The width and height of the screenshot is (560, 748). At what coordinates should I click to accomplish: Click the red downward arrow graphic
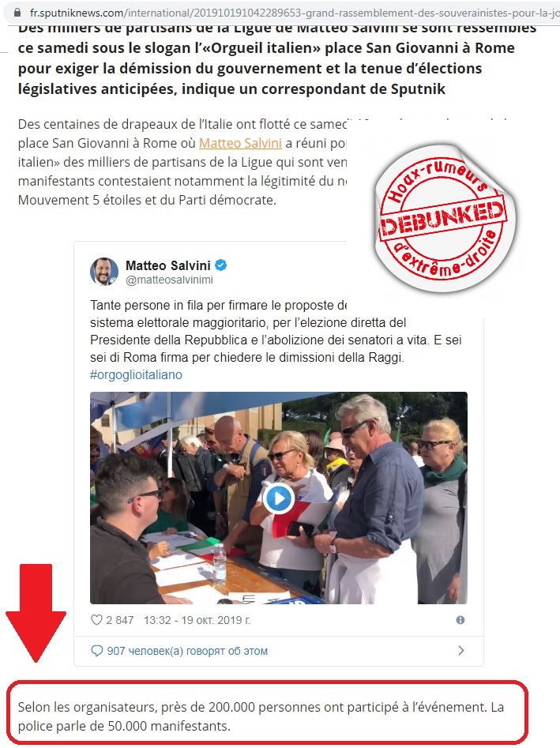pyautogui.click(x=36, y=613)
